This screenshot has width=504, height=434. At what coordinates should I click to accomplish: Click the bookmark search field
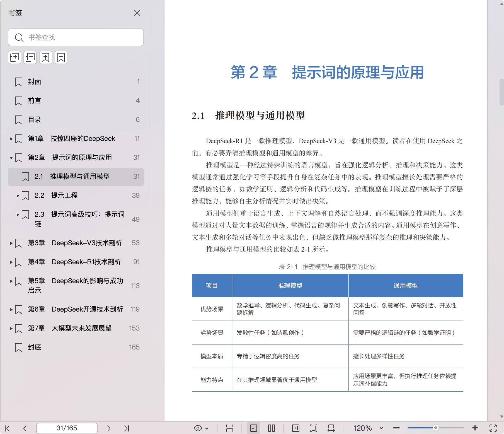(x=76, y=37)
